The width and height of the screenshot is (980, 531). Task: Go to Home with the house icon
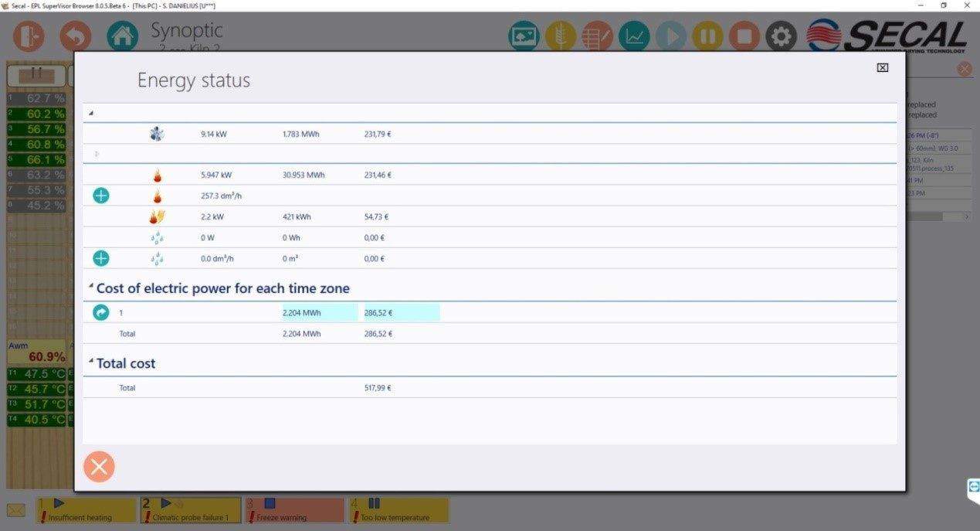point(123,36)
